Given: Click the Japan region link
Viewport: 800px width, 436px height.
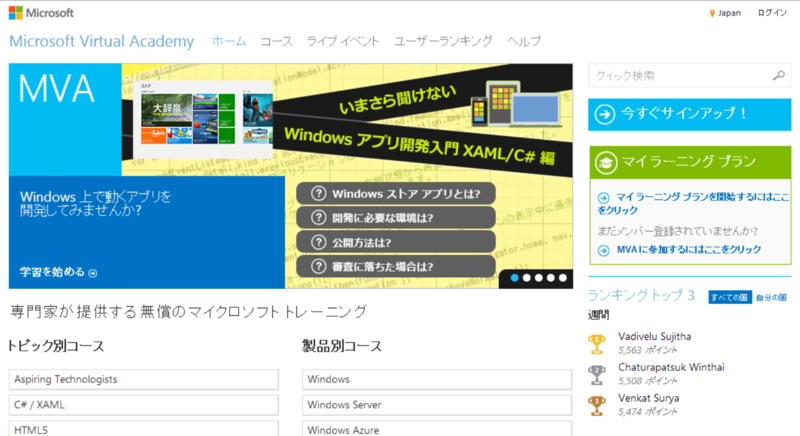Looking at the screenshot, I should coord(729,13).
